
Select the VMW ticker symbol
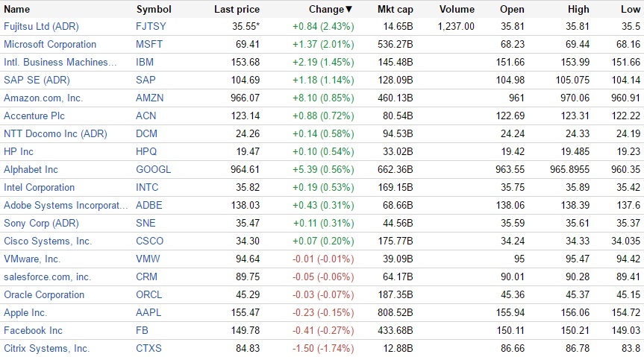click(148, 259)
